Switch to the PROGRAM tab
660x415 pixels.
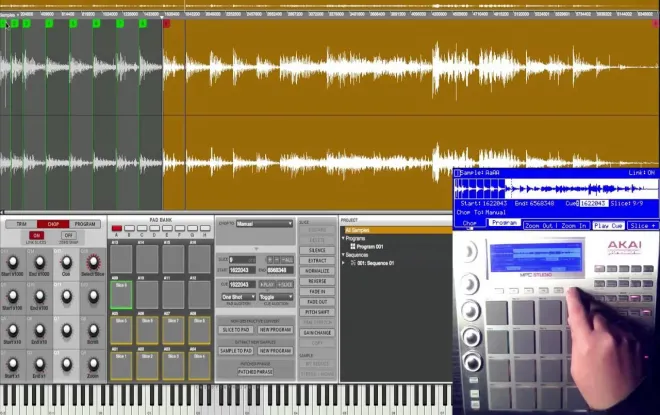(85, 224)
